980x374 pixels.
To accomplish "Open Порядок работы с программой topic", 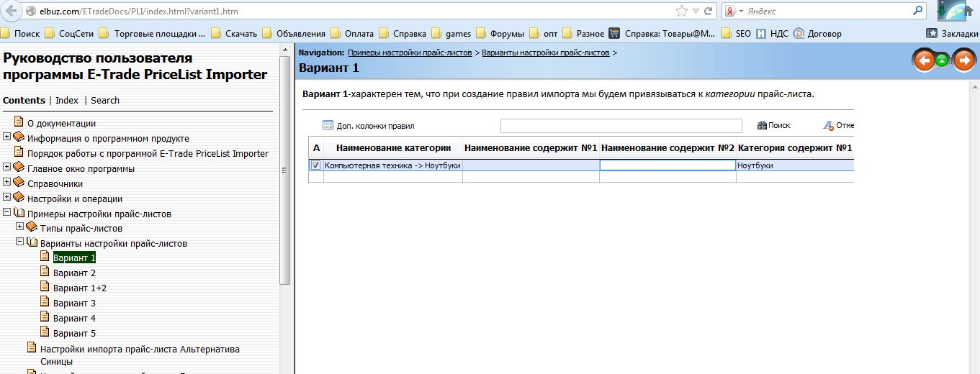I will (148, 153).
